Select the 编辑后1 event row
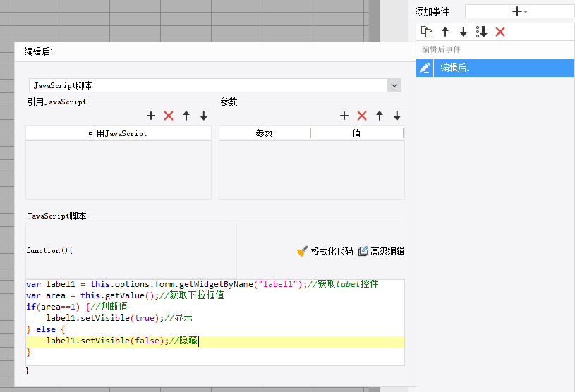Image resolution: width=575 pixels, height=392 pixels. pos(495,68)
